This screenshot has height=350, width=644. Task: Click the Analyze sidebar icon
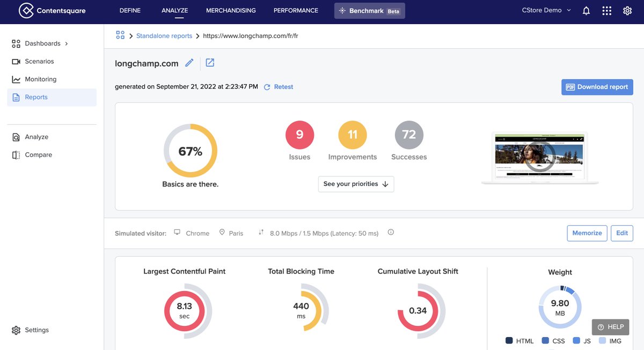pyautogui.click(x=16, y=137)
